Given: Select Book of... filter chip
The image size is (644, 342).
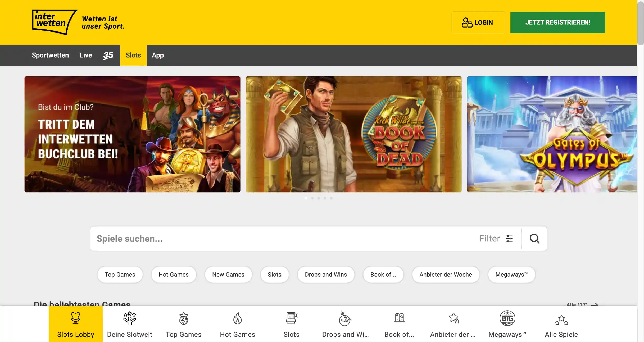Looking at the screenshot, I should coord(383,275).
